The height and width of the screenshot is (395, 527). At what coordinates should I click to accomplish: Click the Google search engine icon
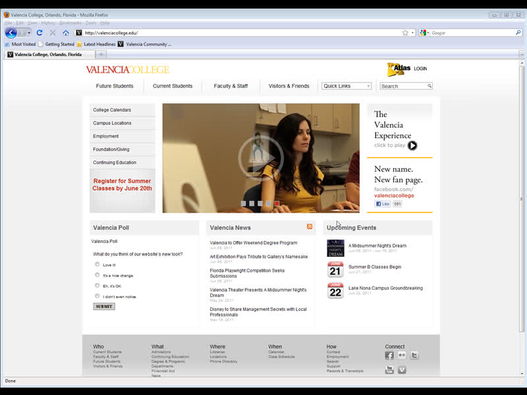(423, 33)
